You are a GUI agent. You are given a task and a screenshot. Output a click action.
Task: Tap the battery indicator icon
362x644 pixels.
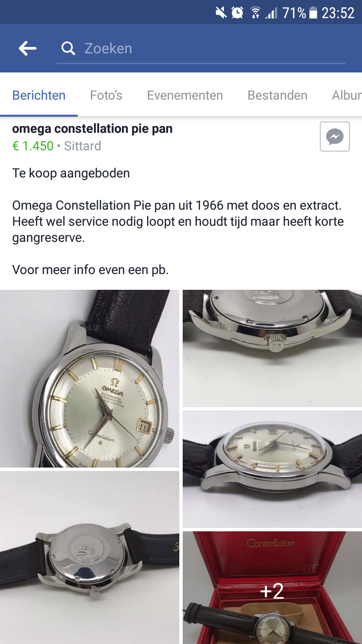[x=313, y=13]
